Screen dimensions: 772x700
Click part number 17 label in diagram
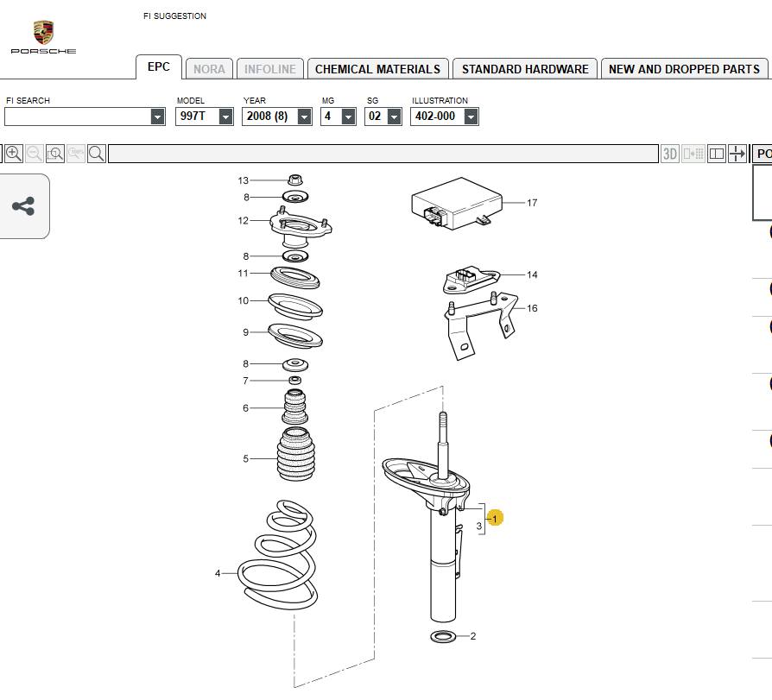[532, 203]
